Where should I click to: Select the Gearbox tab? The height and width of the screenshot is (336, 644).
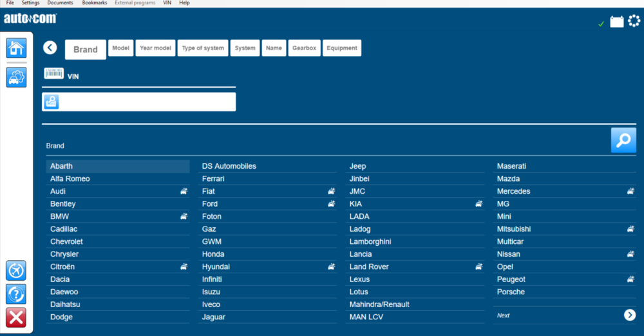point(305,48)
